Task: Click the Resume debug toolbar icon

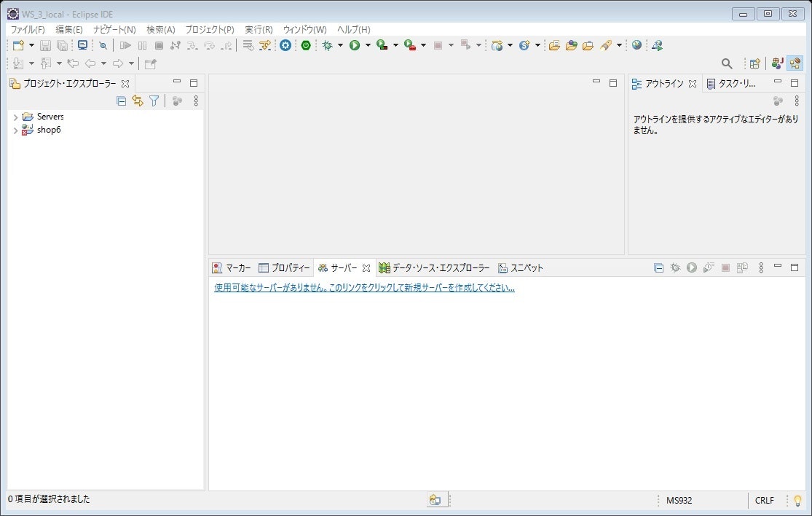Action: pos(125,46)
